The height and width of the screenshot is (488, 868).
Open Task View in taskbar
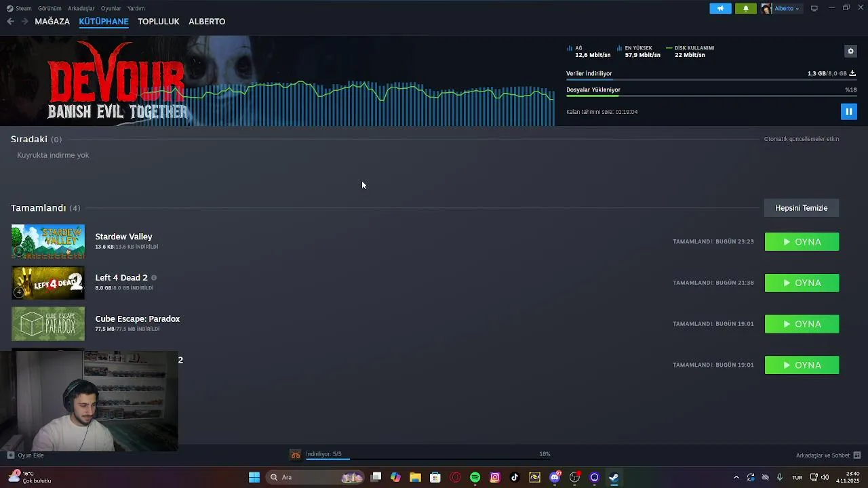pyautogui.click(x=376, y=477)
